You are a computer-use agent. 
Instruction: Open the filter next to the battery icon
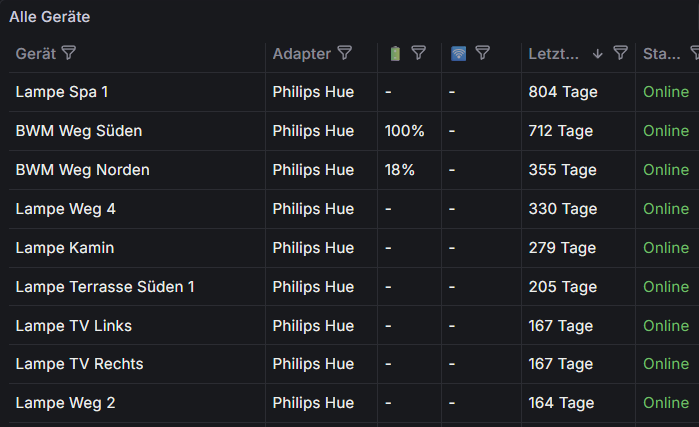pyautogui.click(x=419, y=53)
